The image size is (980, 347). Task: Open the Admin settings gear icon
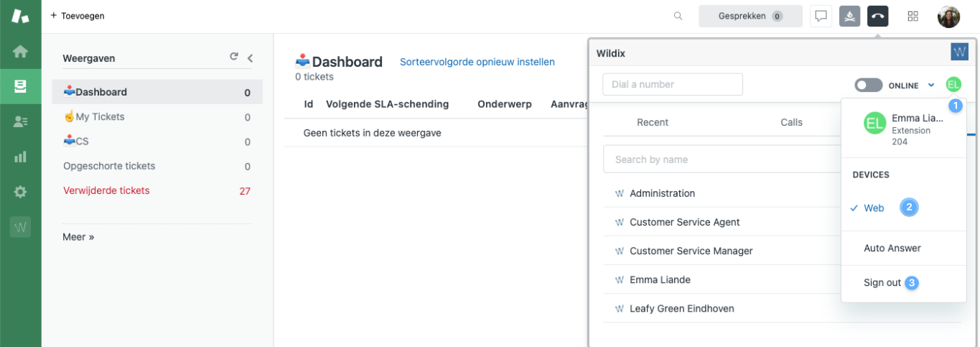click(x=20, y=192)
